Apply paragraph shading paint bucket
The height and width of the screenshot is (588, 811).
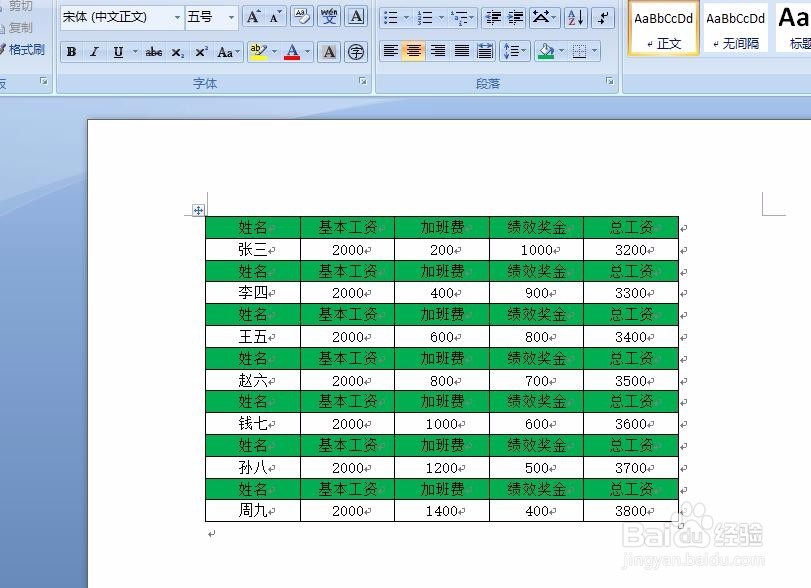546,51
